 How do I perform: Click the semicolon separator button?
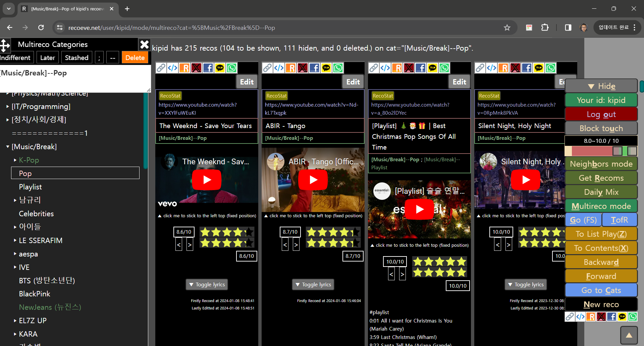99,58
